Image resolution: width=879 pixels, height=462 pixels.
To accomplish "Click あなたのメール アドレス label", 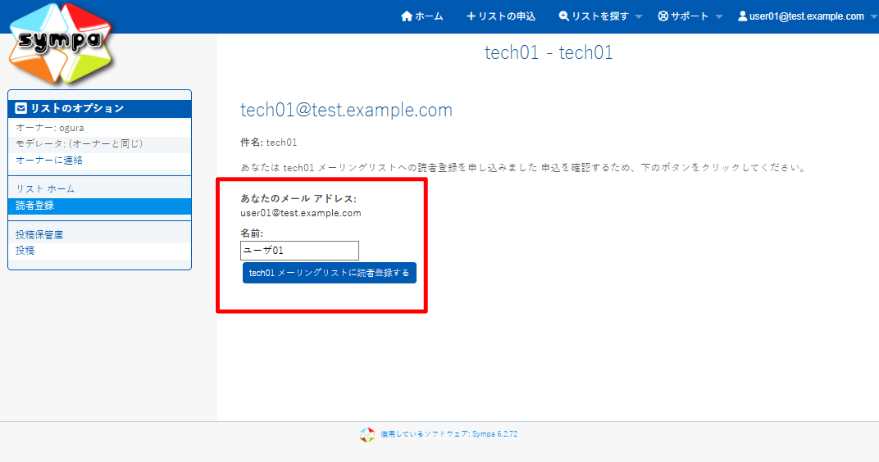I will 298,198.
